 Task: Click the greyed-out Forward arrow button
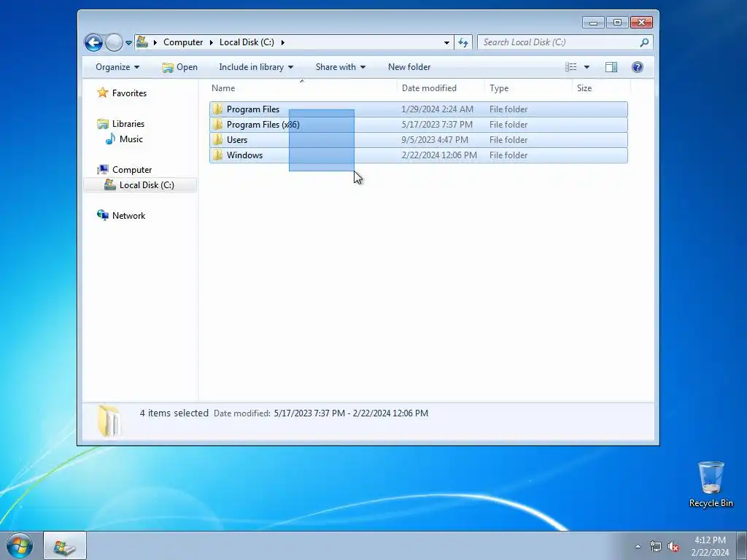pyautogui.click(x=113, y=42)
